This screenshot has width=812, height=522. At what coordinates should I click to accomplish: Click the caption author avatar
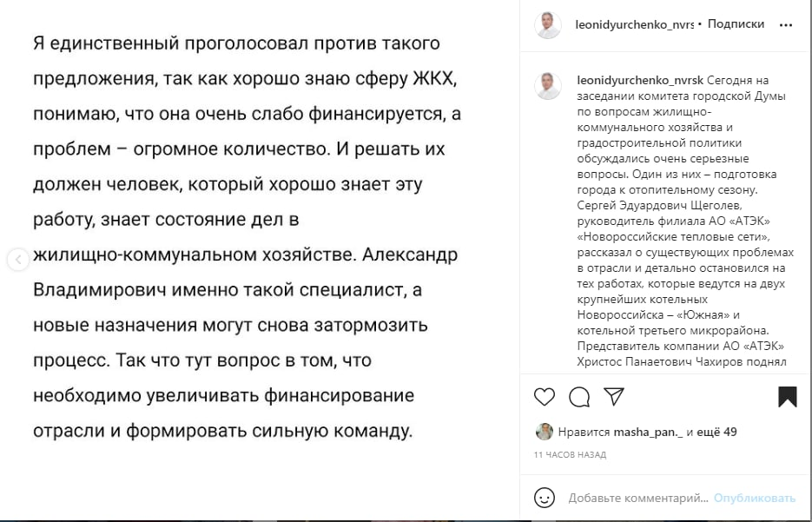548,85
